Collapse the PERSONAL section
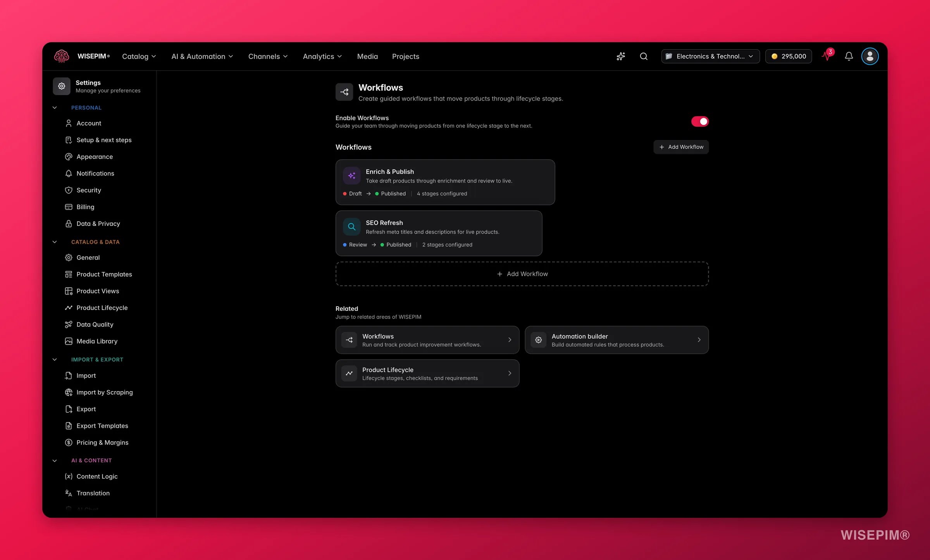The width and height of the screenshot is (930, 560). coord(55,108)
